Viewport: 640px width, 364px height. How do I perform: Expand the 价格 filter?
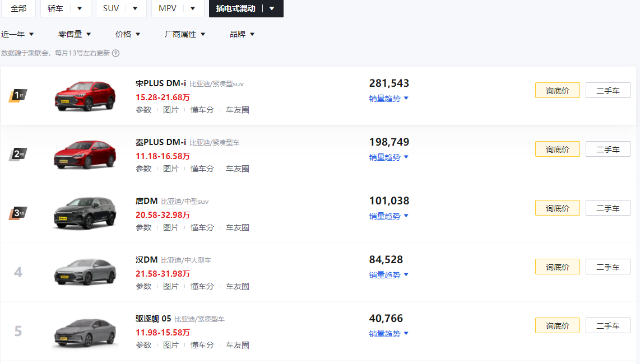[x=128, y=34]
